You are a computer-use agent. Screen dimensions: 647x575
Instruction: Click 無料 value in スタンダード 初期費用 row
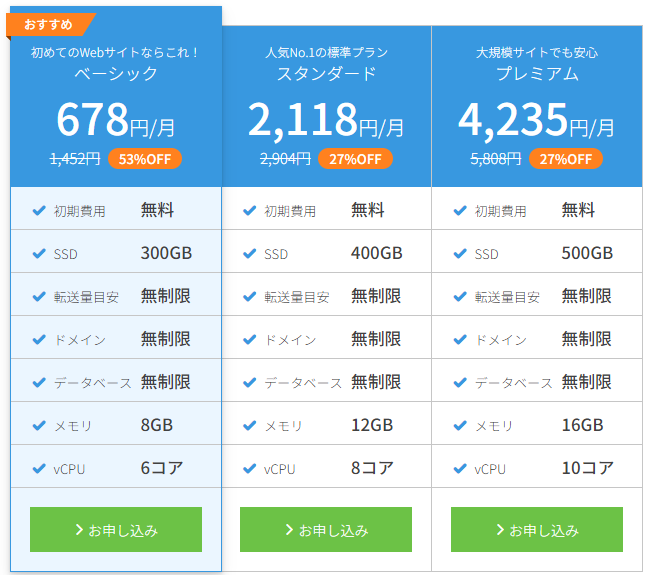point(368,210)
